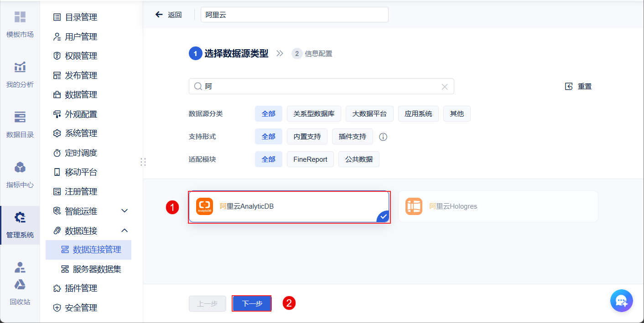Open the 我的分析 chart icon
This screenshot has height=323, width=644.
point(20,67)
